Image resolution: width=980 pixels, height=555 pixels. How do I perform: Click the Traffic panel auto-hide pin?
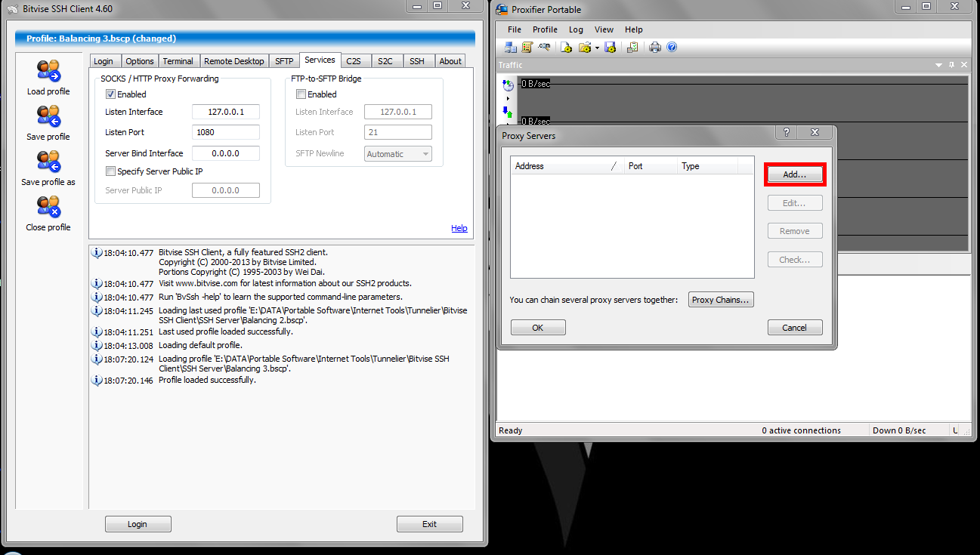click(951, 65)
